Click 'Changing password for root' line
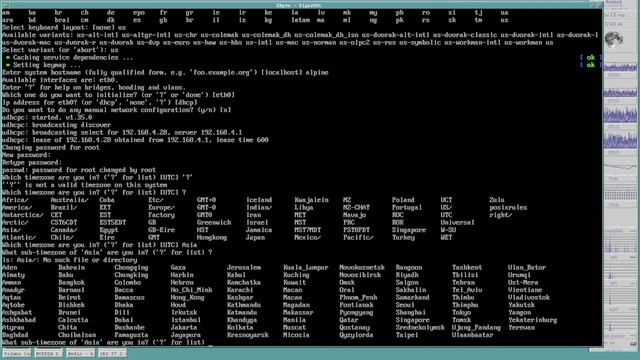This screenshot has width=640, height=360. pos(51,147)
